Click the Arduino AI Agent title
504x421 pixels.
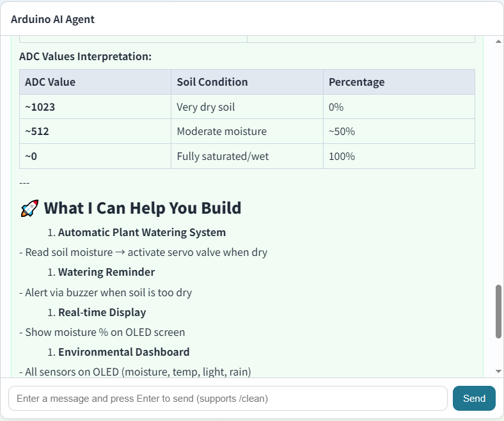coord(52,19)
